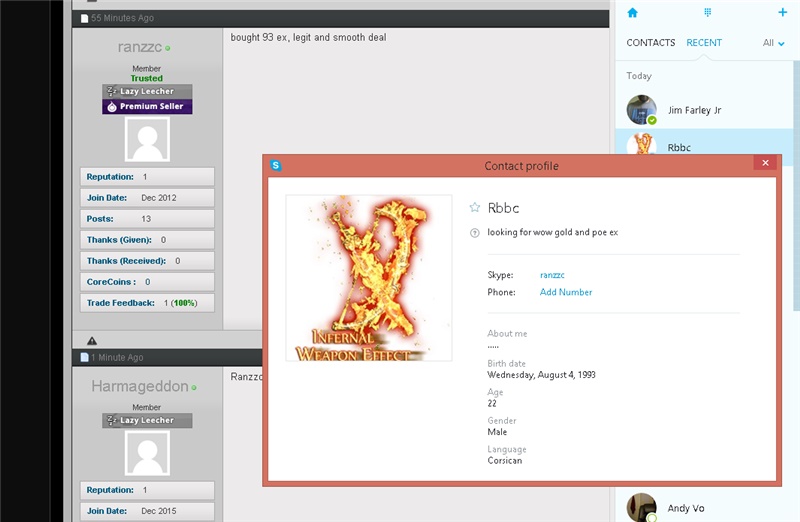The height and width of the screenshot is (522, 800).
Task: Click ranzzc's Lazy Leecher badge
Action: [147, 91]
